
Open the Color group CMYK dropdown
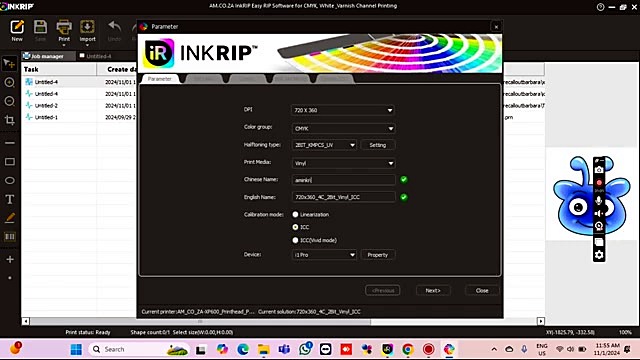tap(343, 129)
